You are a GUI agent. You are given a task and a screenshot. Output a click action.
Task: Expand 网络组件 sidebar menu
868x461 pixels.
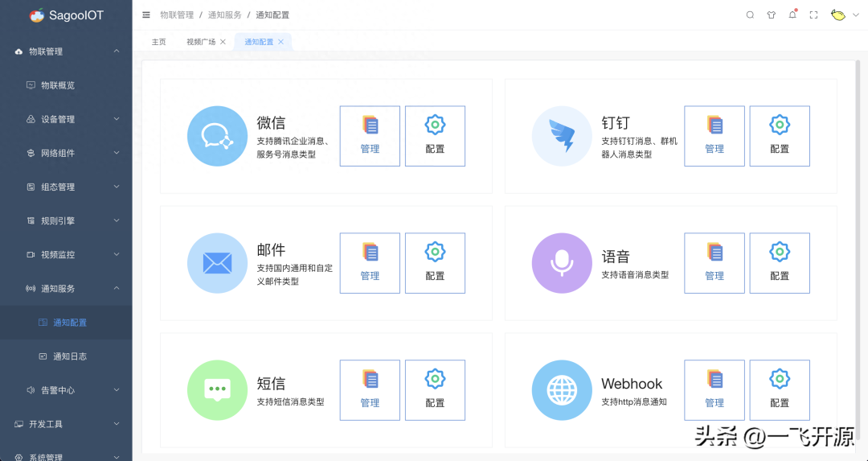tap(66, 153)
